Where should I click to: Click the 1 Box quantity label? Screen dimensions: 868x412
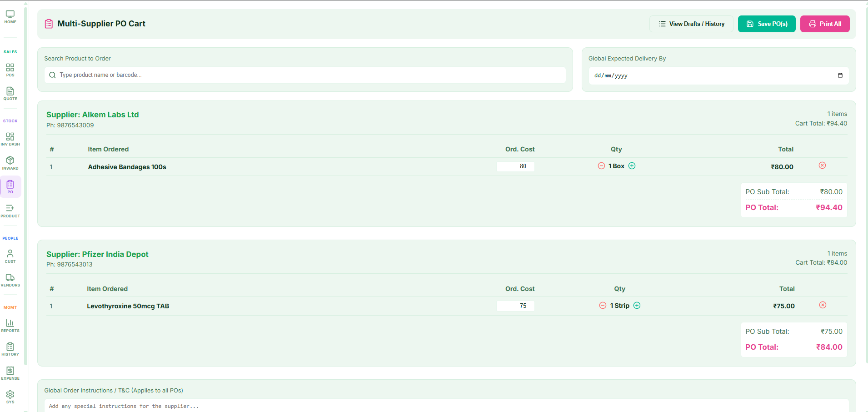click(616, 166)
